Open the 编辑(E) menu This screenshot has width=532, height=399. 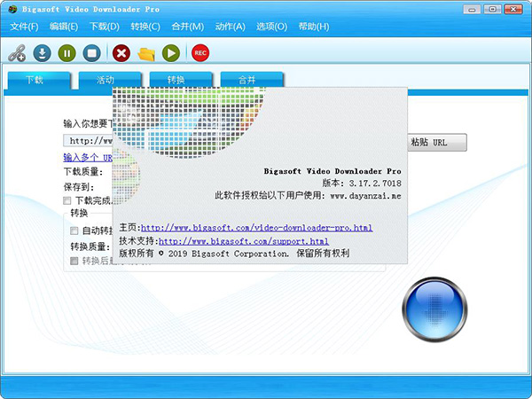point(64,27)
